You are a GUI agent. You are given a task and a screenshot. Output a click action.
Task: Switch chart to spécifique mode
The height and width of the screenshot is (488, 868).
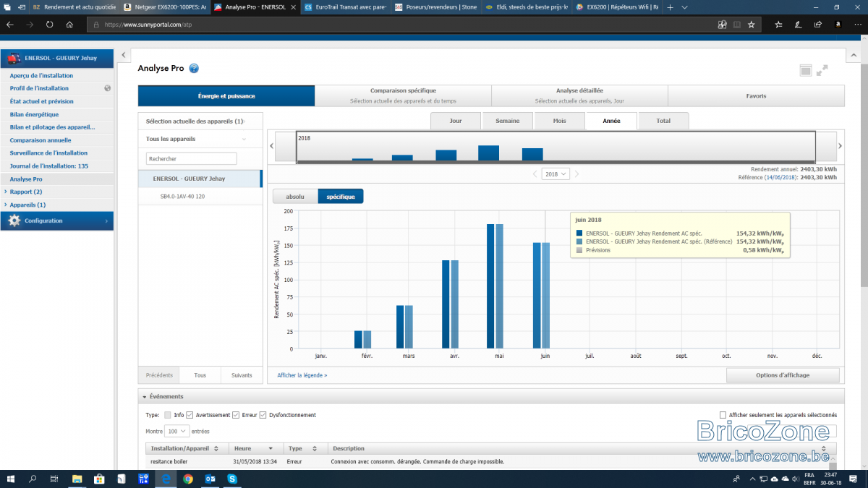341,197
